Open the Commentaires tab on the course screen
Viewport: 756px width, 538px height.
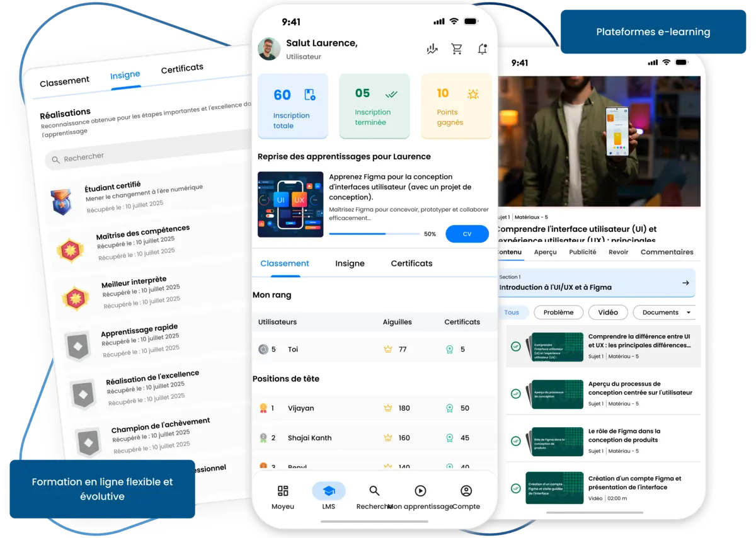(x=667, y=251)
